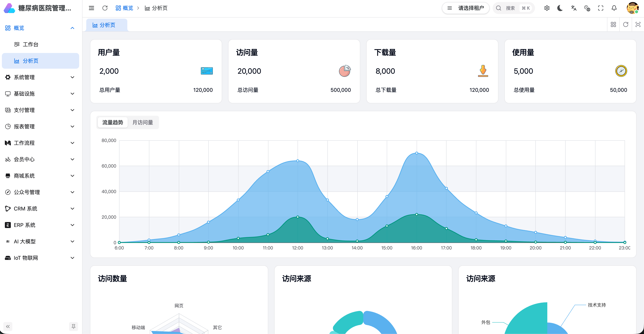The width and height of the screenshot is (644, 334).
Task: Click the 16:00 peak data point on chart
Action: (416, 153)
